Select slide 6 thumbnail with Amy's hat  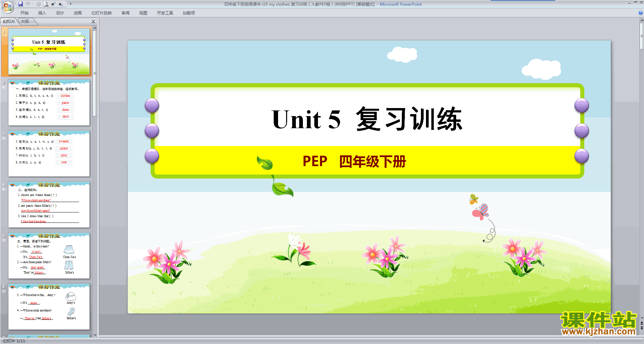tap(49, 306)
